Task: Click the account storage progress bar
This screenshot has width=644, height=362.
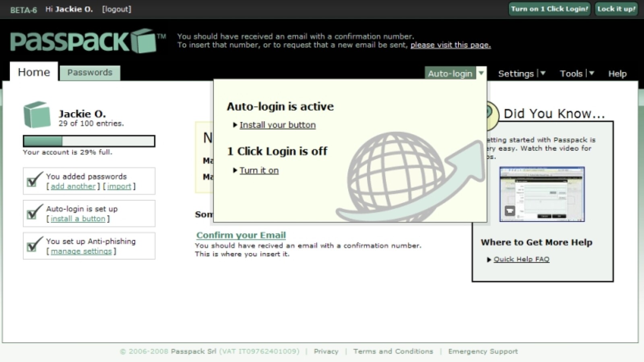Action: (x=89, y=141)
